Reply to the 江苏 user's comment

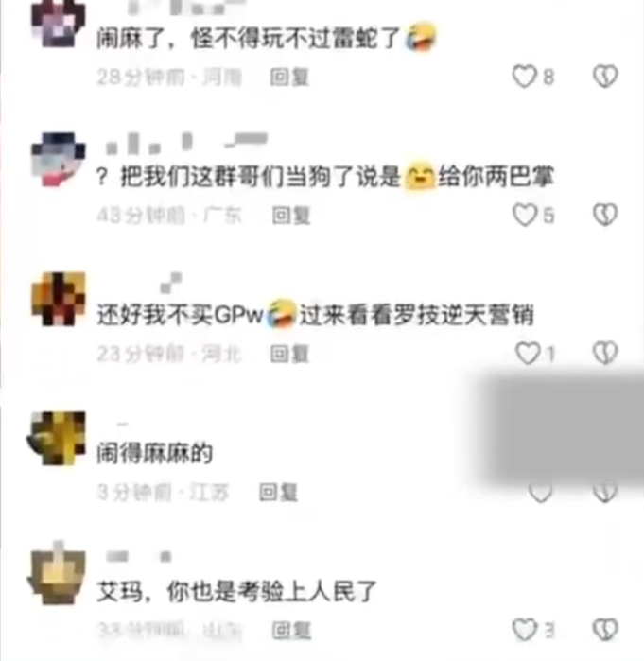(278, 492)
